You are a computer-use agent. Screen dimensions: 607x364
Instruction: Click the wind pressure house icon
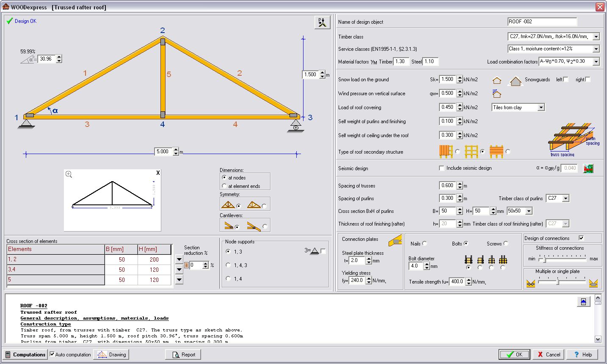point(497,94)
